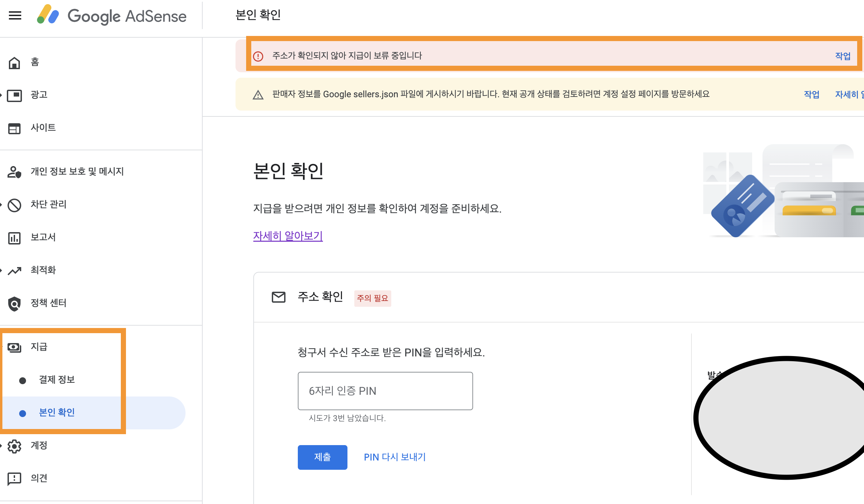Open the 정책 센터 policy center icon
Screen dimensions: 864x504
coord(14,303)
